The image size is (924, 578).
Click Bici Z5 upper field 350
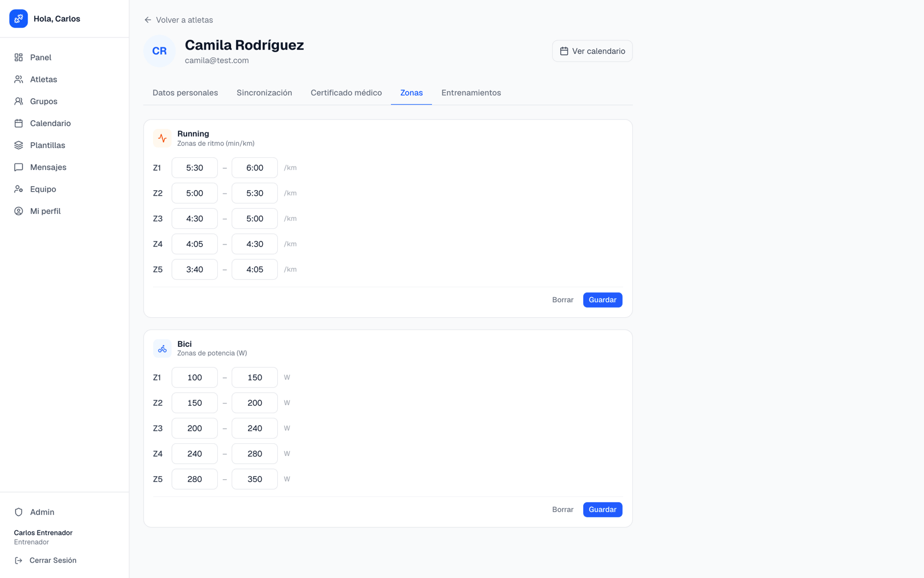pos(255,479)
